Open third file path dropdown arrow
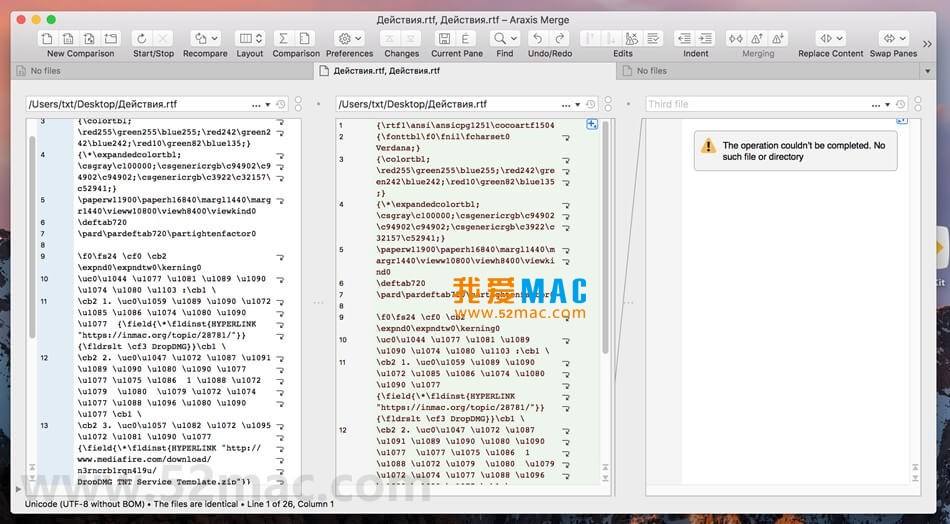 tap(888, 105)
